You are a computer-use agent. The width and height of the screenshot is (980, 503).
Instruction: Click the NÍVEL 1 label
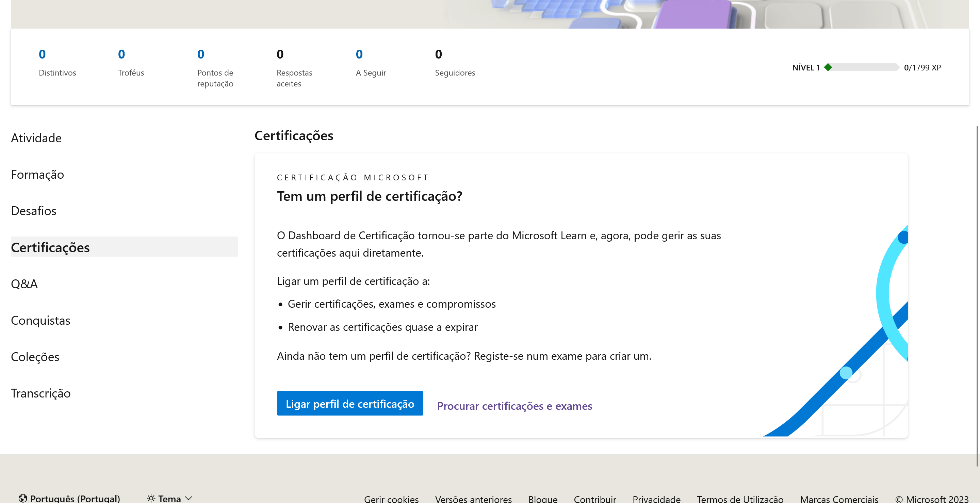(x=806, y=67)
